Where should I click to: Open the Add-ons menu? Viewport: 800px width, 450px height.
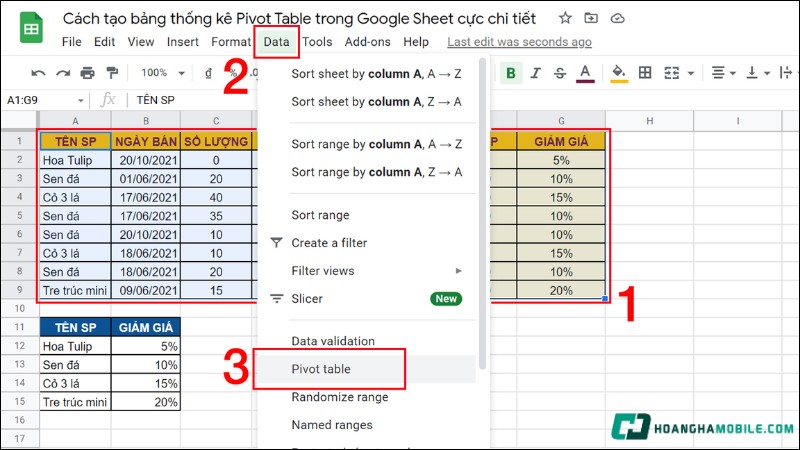click(x=367, y=42)
